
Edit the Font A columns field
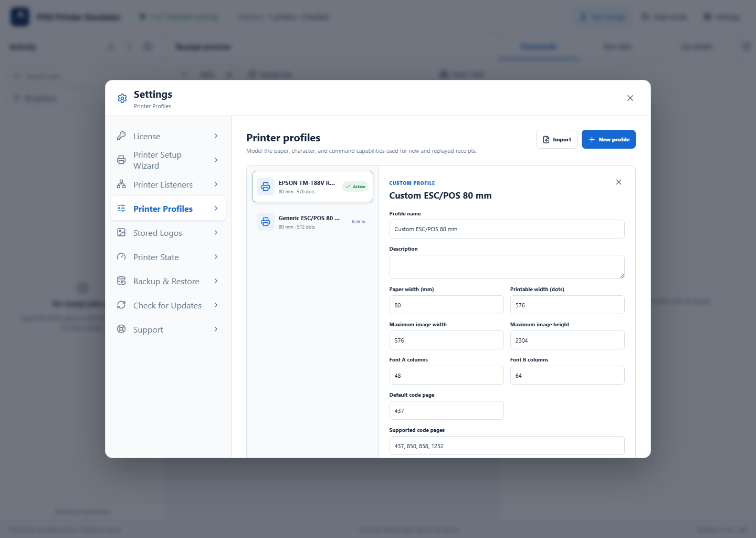446,375
